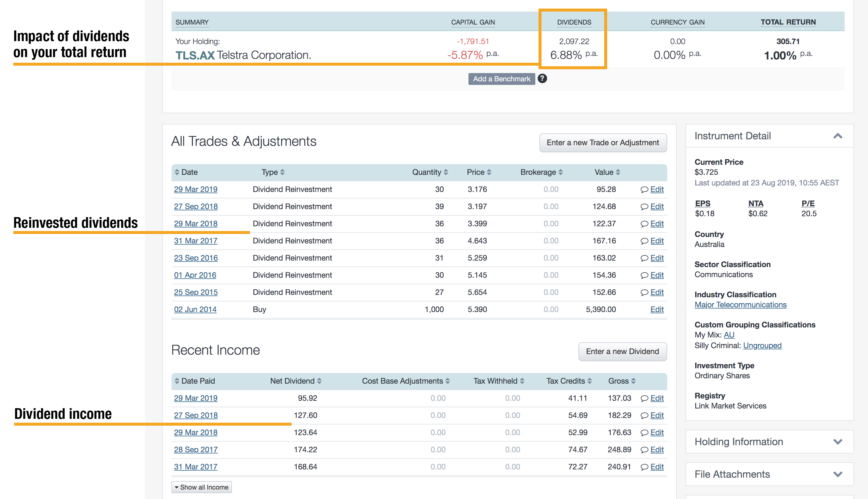Screen dimensions: 868x499
Task: Click the comment bubble beside the 29 Mar 2019 trade
Action: tap(644, 189)
